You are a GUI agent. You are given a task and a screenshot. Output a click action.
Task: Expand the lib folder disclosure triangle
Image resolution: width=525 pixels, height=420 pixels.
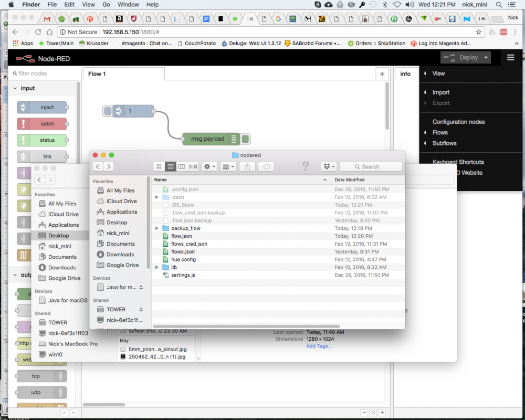click(156, 267)
